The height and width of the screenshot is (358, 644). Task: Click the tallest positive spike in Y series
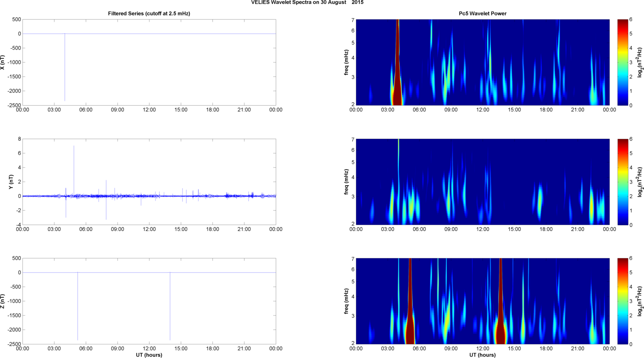pos(74,170)
